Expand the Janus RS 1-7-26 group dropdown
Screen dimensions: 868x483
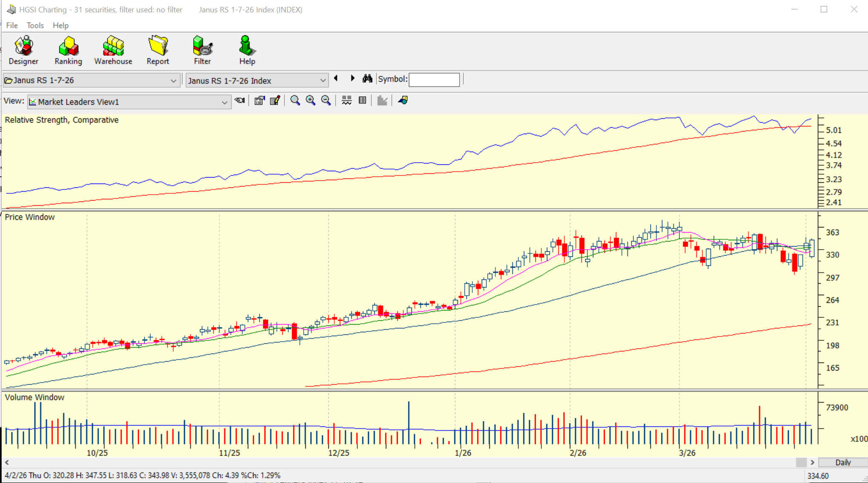pos(173,80)
